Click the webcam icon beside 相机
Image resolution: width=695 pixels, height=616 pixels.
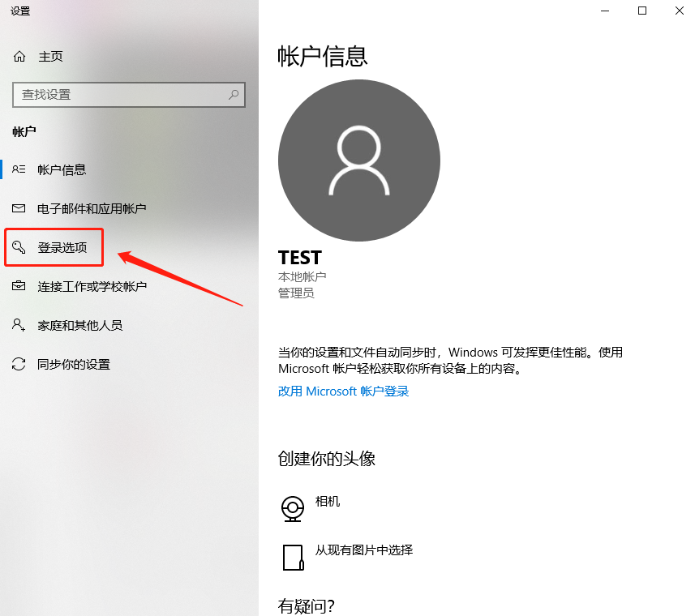[293, 508]
